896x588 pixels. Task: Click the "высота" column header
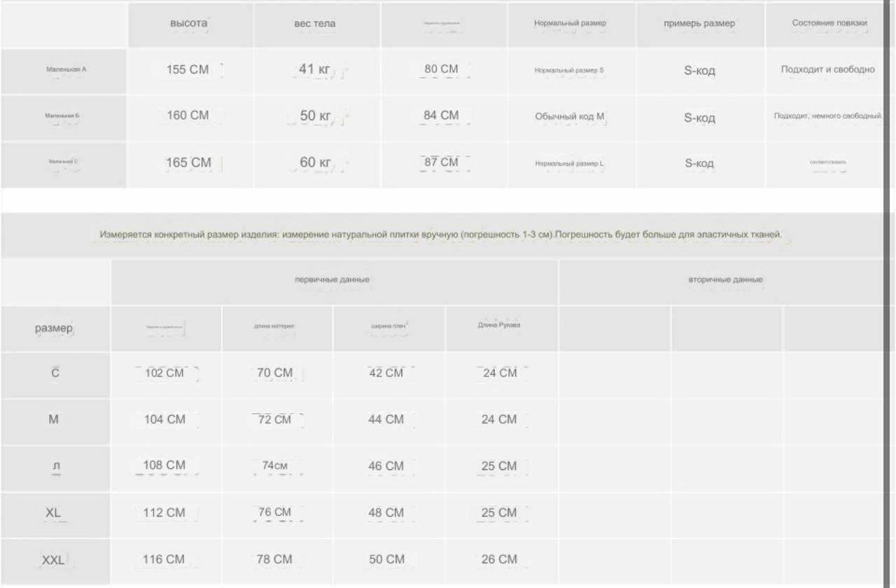(x=189, y=24)
